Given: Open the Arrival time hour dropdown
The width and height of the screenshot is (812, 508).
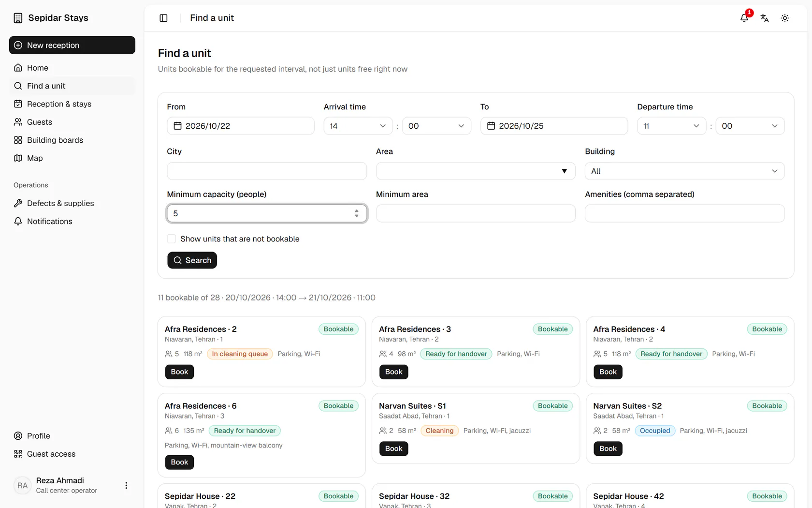Looking at the screenshot, I should [x=358, y=126].
